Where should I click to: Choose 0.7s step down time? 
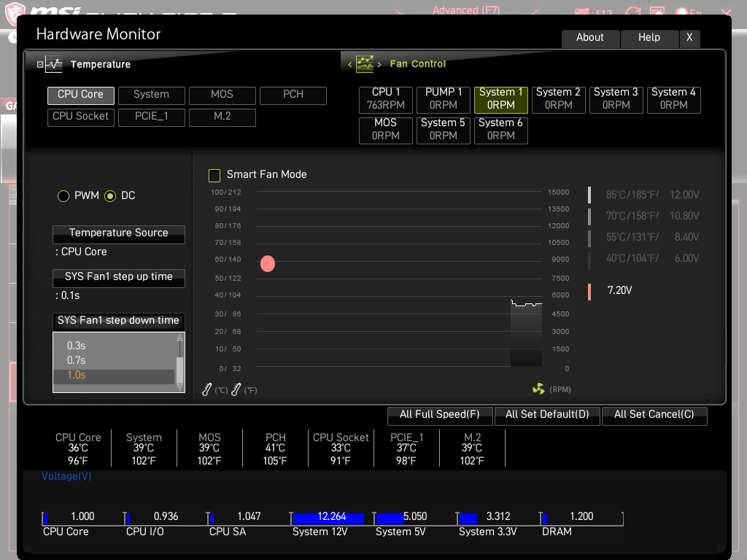point(114,360)
